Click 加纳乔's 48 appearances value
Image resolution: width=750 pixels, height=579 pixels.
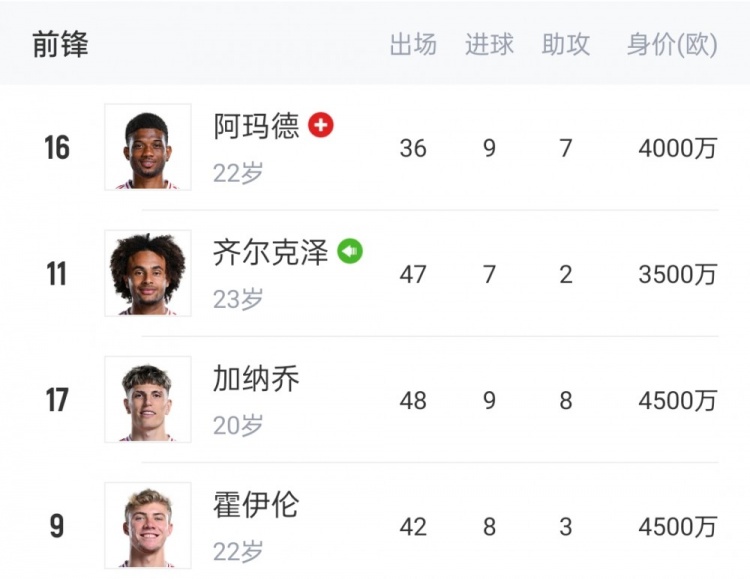(413, 401)
